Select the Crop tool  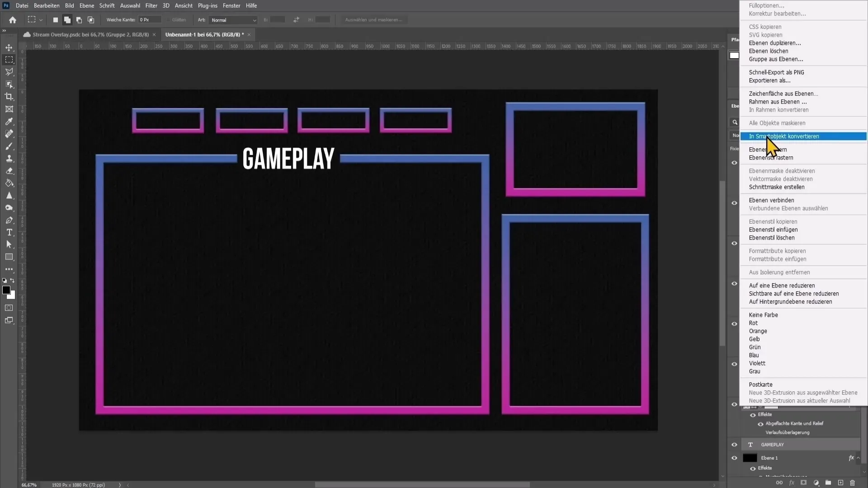click(x=9, y=97)
